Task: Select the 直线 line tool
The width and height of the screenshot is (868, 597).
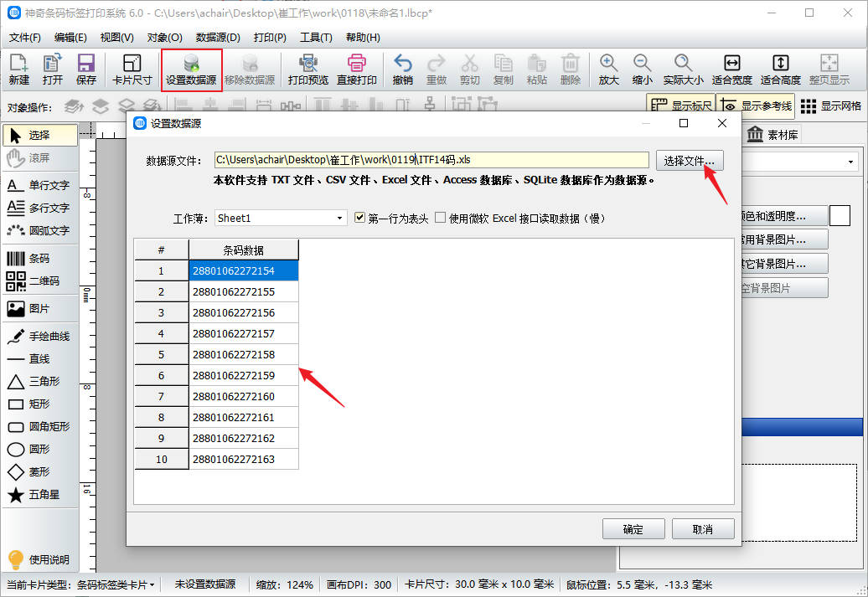Action: pos(40,358)
